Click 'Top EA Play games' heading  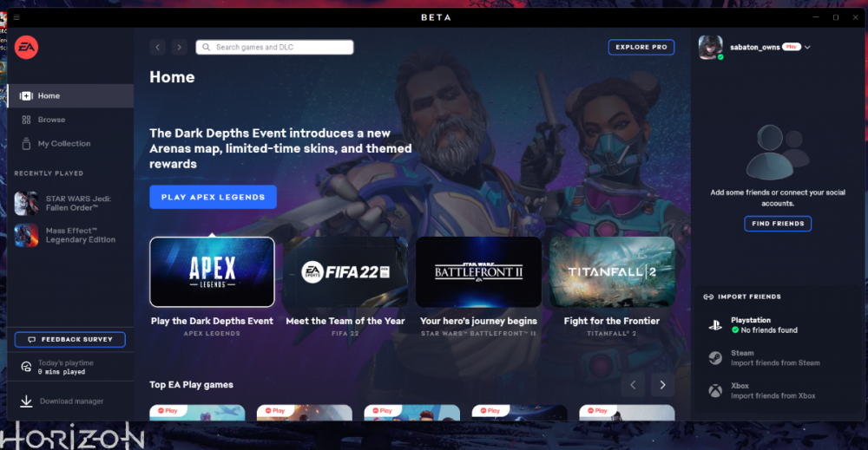click(x=192, y=385)
